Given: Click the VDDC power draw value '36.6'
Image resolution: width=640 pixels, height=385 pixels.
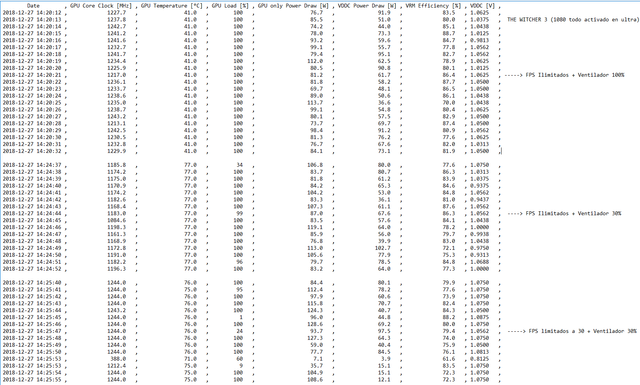Looking at the screenshot, I should pos(384,103).
